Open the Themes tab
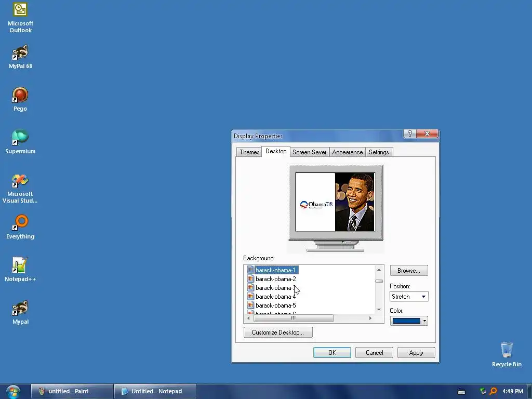 click(249, 152)
